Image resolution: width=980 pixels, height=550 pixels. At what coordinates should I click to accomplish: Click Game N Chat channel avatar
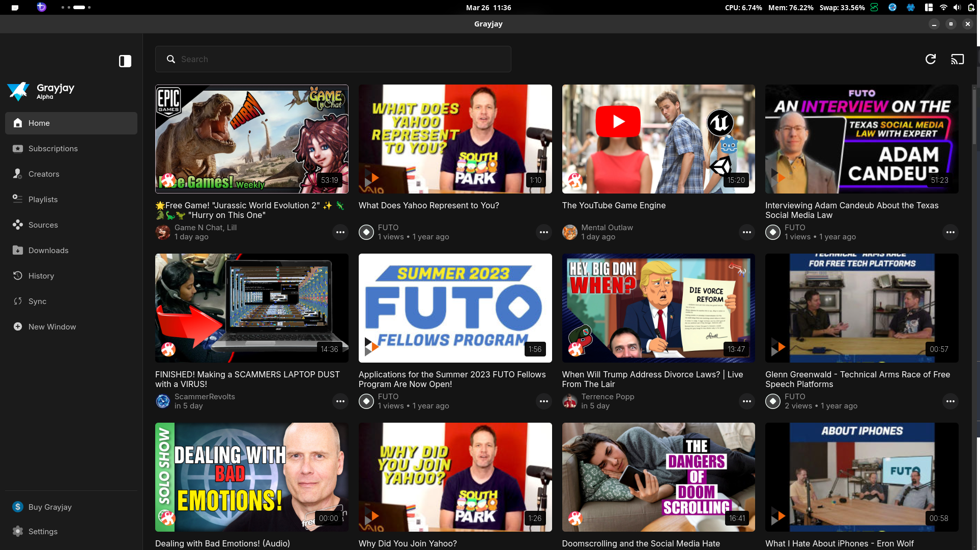click(x=163, y=232)
